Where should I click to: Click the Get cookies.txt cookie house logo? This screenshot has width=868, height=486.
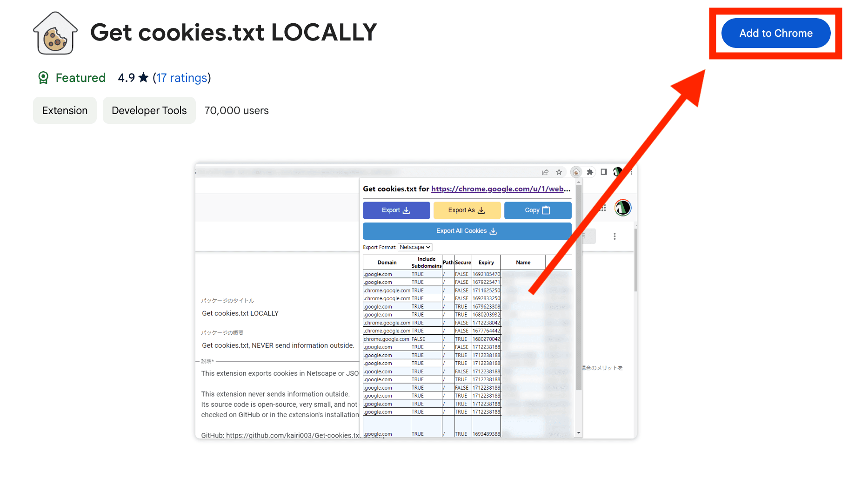(55, 33)
